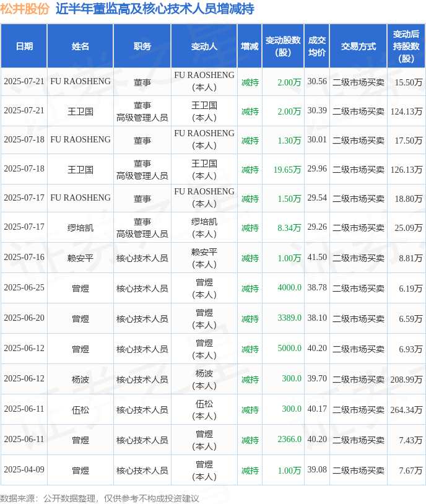
Task: Click the holdings value 264.34万
Action: (x=406, y=410)
